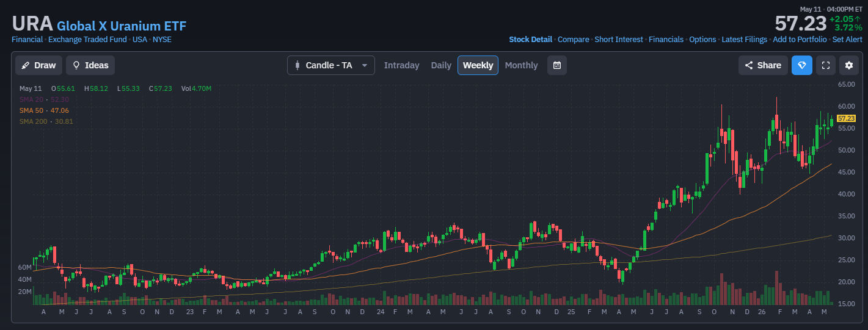Screen dimensions: 868x330
Task: Toggle fullscreen chart view
Action: pyautogui.click(x=825, y=65)
